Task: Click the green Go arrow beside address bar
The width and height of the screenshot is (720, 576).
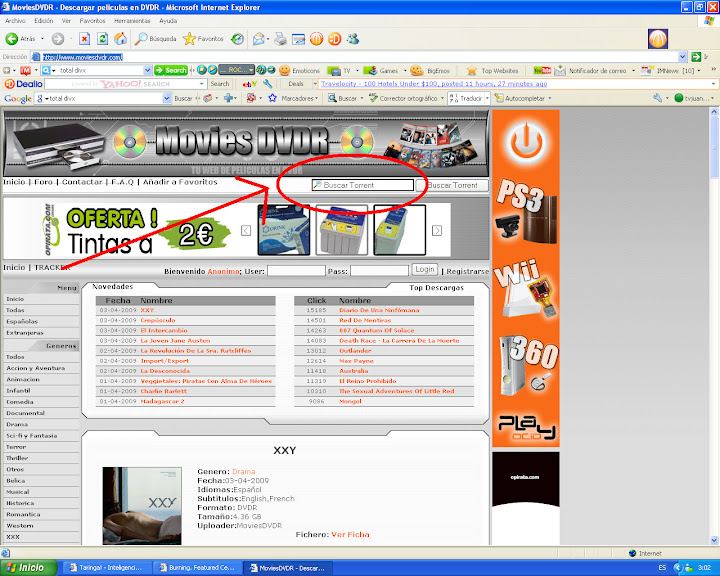Action: pos(696,56)
